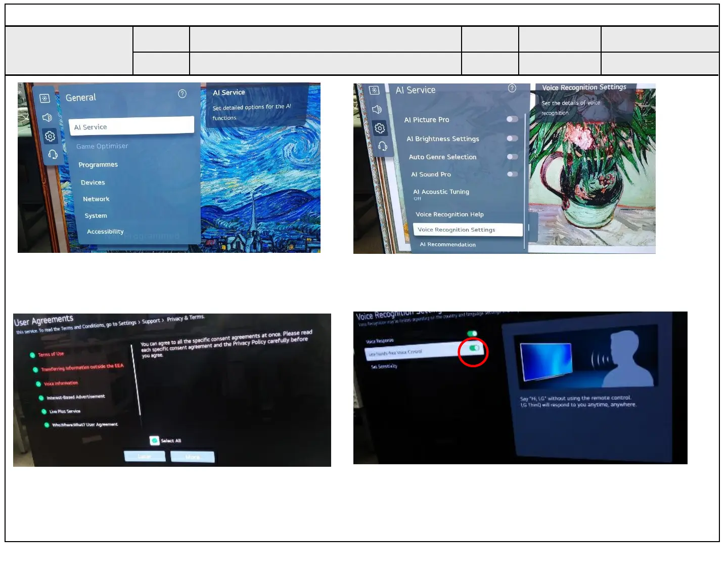Image resolution: width=728 pixels, height=575 pixels.
Task: Toggle AI Picture Pro switch
Action: click(512, 119)
